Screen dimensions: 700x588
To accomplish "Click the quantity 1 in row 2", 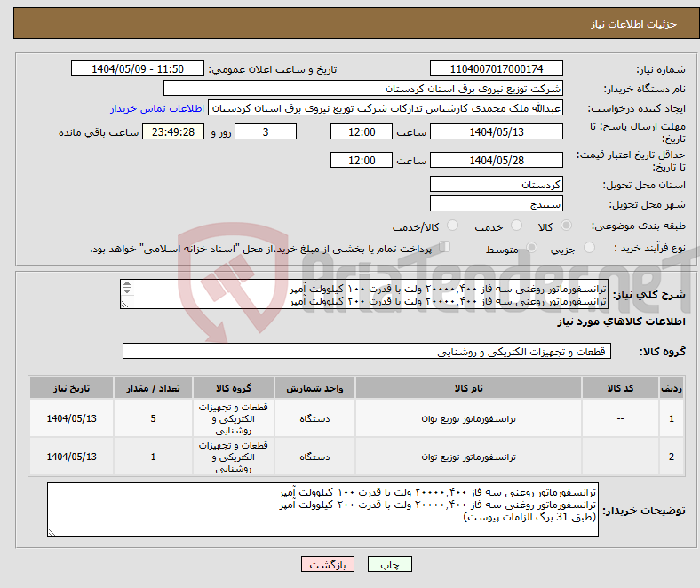I will point(153,457).
